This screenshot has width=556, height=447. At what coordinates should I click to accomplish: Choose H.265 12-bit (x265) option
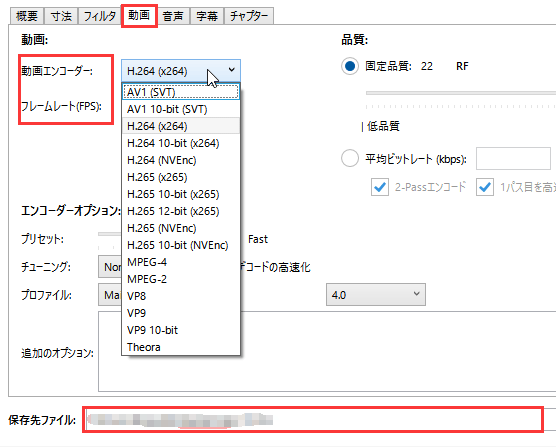[181, 211]
